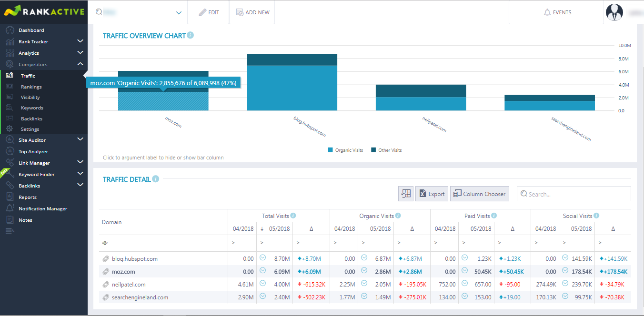Screen dimensions: 644x316
Task: Select the moz.com table row
Action: coord(365,272)
